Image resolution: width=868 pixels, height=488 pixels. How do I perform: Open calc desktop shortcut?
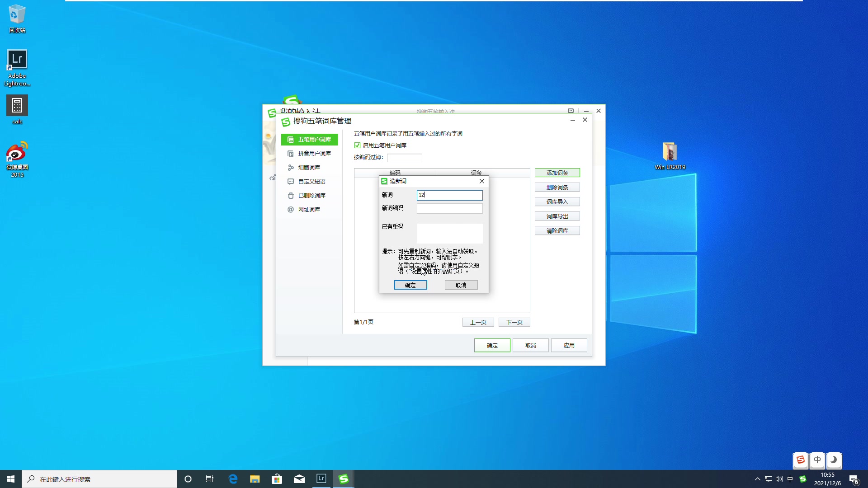17,109
